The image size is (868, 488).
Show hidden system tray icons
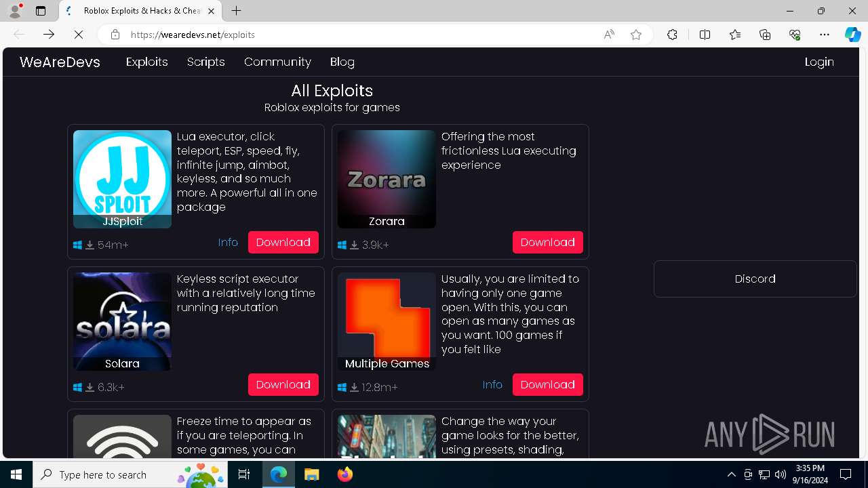(731, 474)
